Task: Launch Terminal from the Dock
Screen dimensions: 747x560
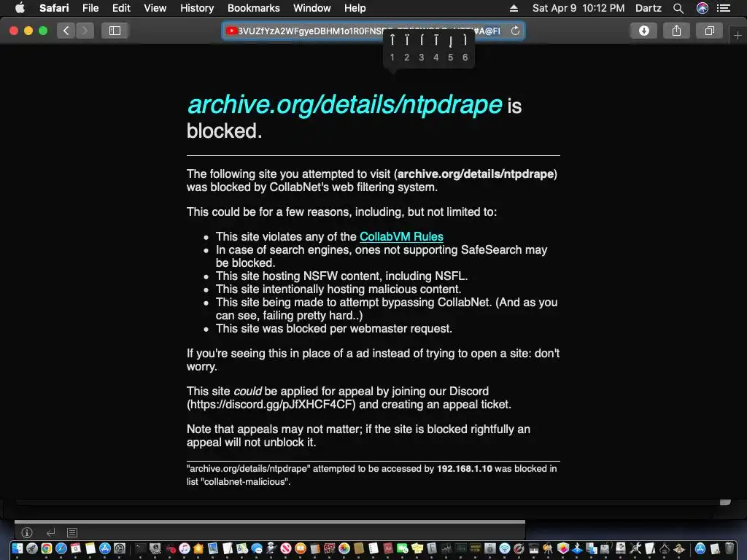Action: 141,548
